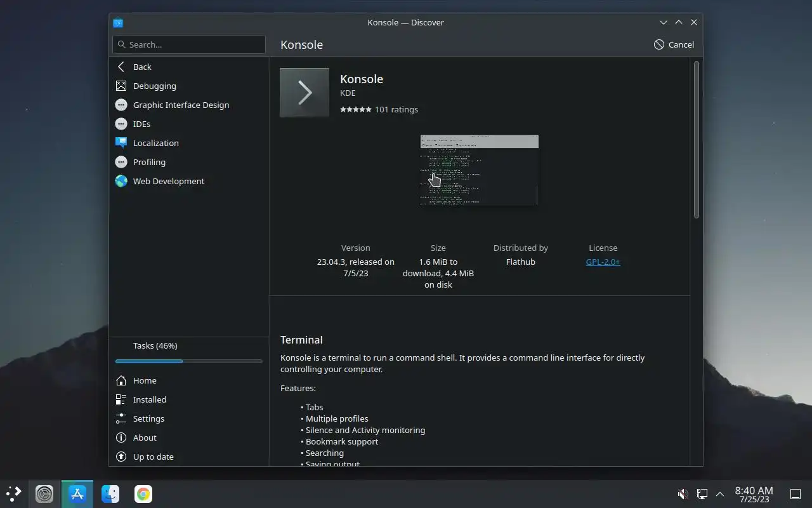Click the Discover icon in taskbar
The image size is (812, 508).
pyautogui.click(x=77, y=493)
